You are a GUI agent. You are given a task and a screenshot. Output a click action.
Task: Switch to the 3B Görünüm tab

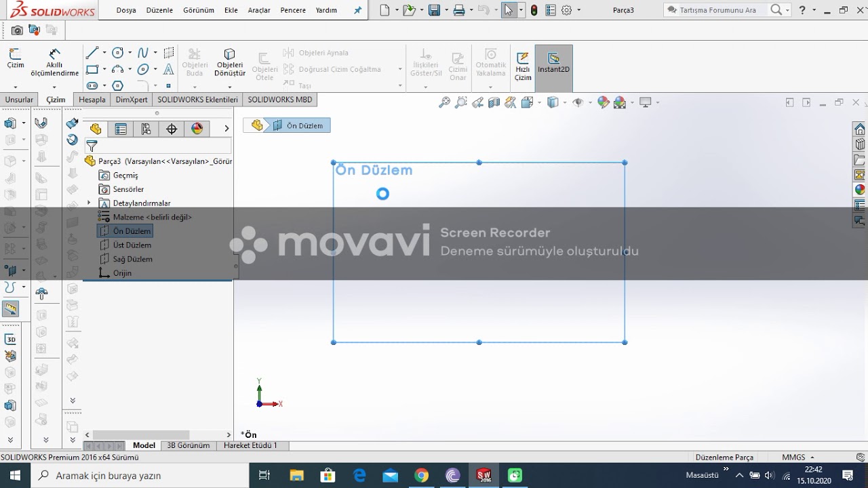pyautogui.click(x=188, y=445)
